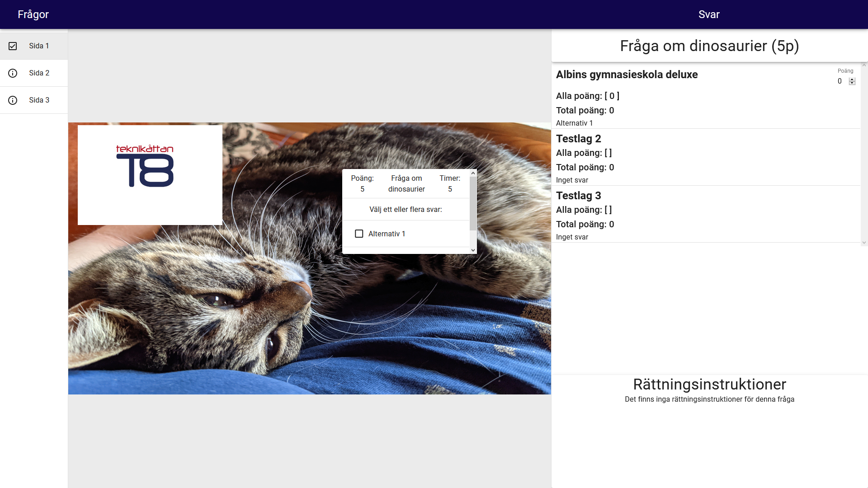Click the info icon beside Sida 3

pyautogui.click(x=13, y=100)
